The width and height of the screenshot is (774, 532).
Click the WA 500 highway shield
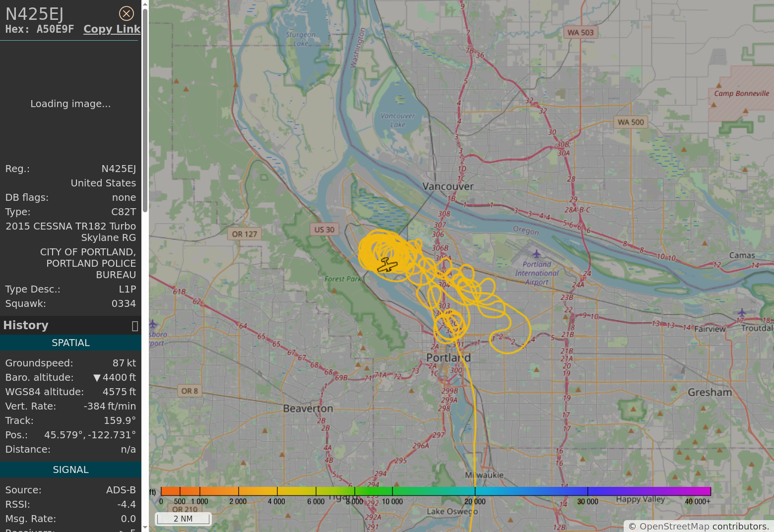tap(631, 122)
